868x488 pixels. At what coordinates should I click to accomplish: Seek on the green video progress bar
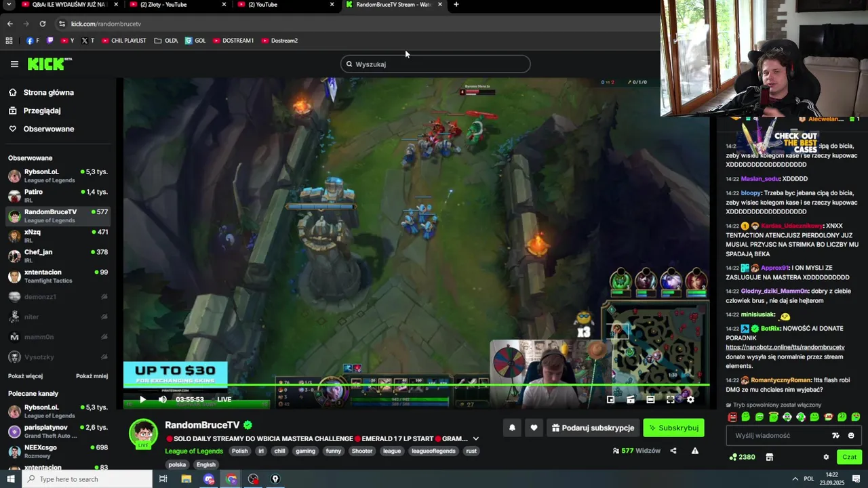click(416, 385)
